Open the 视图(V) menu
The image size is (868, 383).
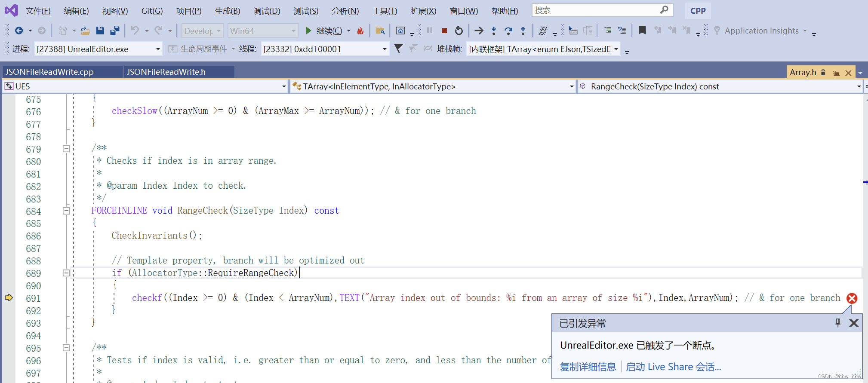click(115, 11)
